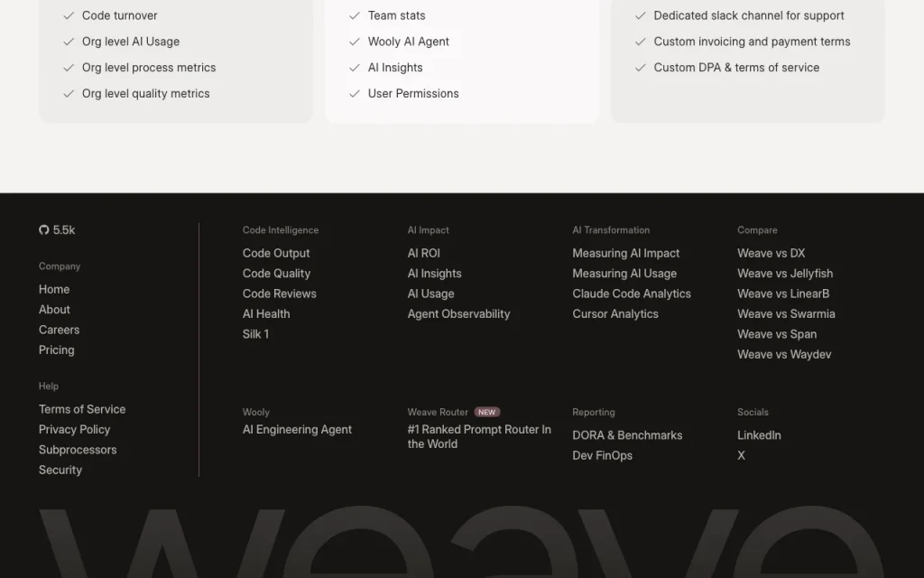Visit the Pricing link in footer

57,350
